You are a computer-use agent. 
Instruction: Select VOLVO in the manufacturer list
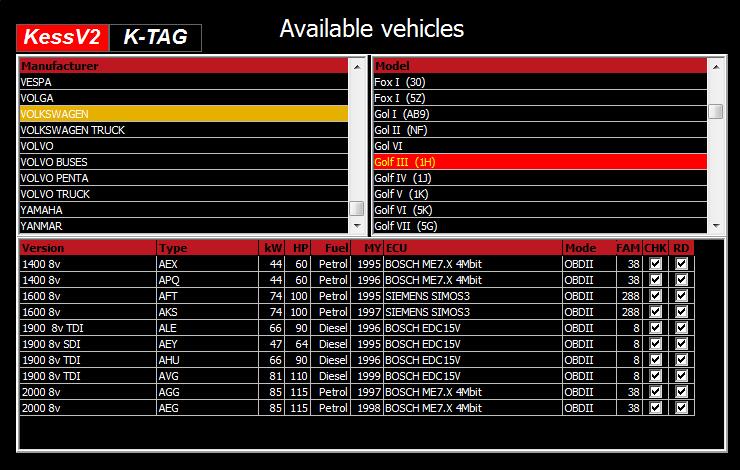[x=184, y=146]
